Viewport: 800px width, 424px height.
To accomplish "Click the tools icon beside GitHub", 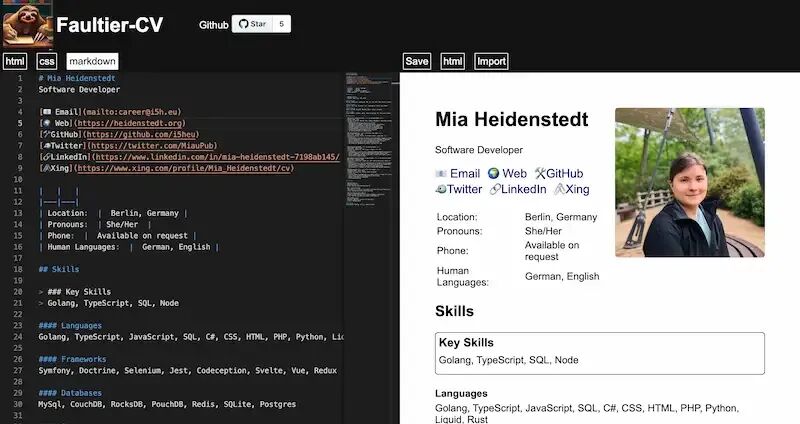I will point(540,173).
